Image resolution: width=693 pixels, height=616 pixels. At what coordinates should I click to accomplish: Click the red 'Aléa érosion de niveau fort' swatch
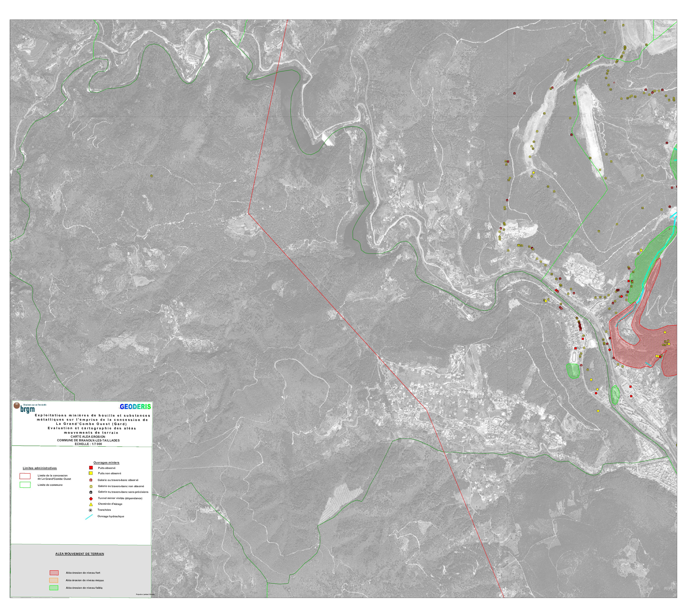(54, 573)
